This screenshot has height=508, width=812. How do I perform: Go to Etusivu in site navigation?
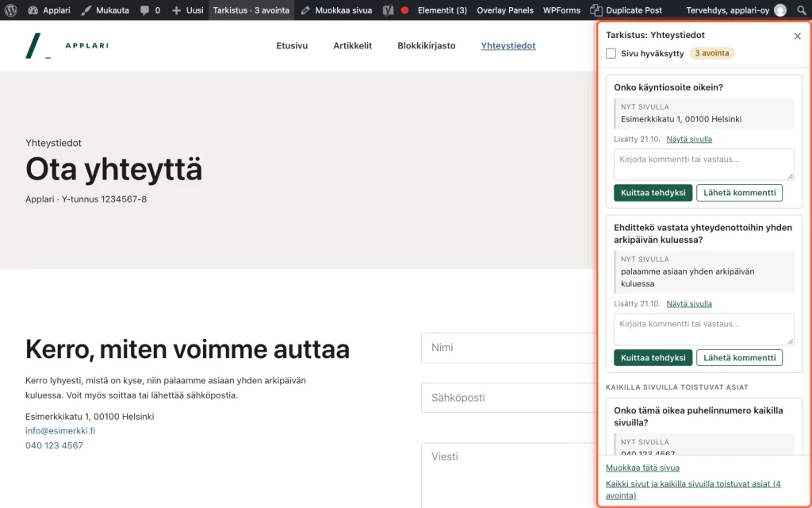point(292,45)
